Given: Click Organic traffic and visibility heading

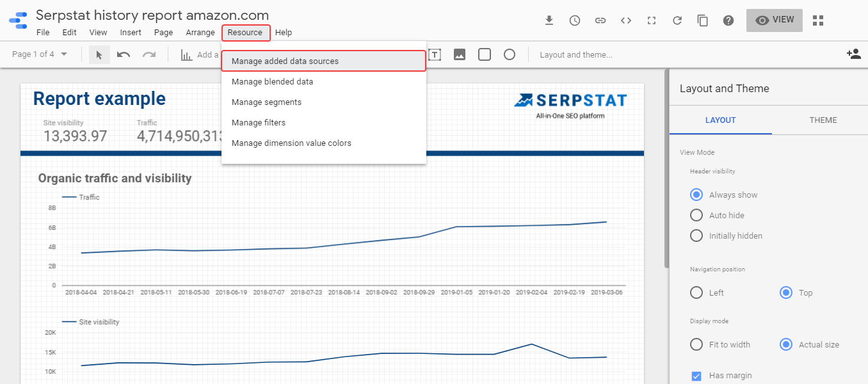Looking at the screenshot, I should point(115,178).
